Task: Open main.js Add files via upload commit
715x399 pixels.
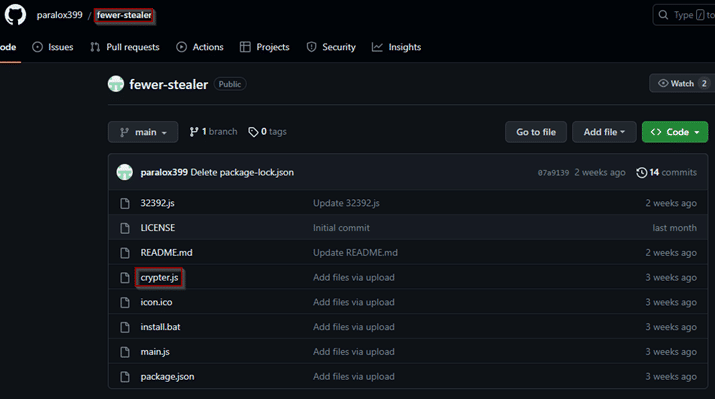Action: point(354,352)
